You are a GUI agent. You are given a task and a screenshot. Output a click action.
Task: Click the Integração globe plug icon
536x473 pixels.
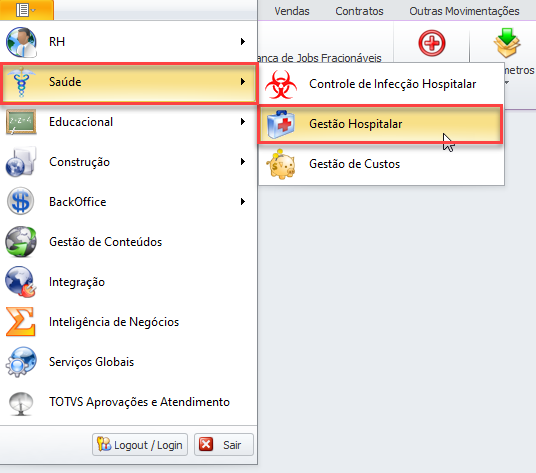coord(21,282)
